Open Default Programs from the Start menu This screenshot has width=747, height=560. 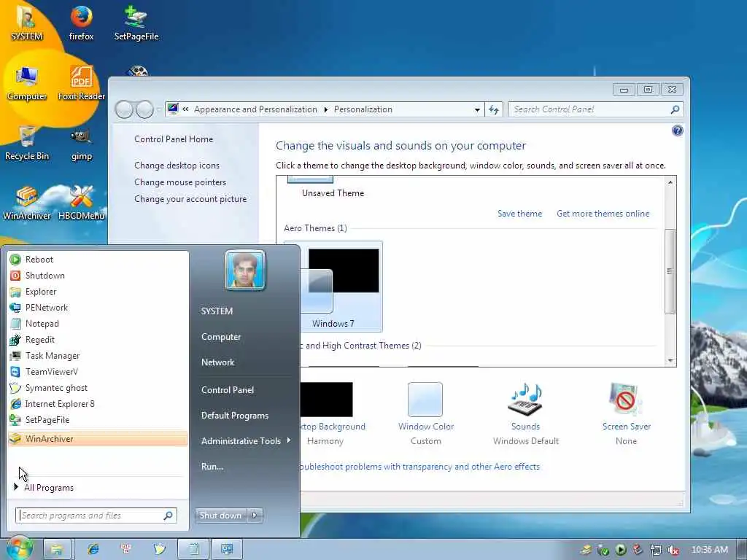(x=235, y=415)
